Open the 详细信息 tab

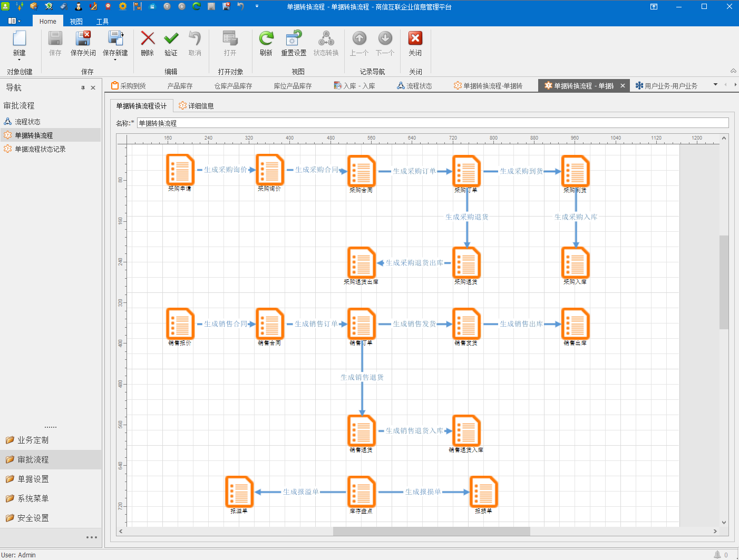pyautogui.click(x=196, y=106)
